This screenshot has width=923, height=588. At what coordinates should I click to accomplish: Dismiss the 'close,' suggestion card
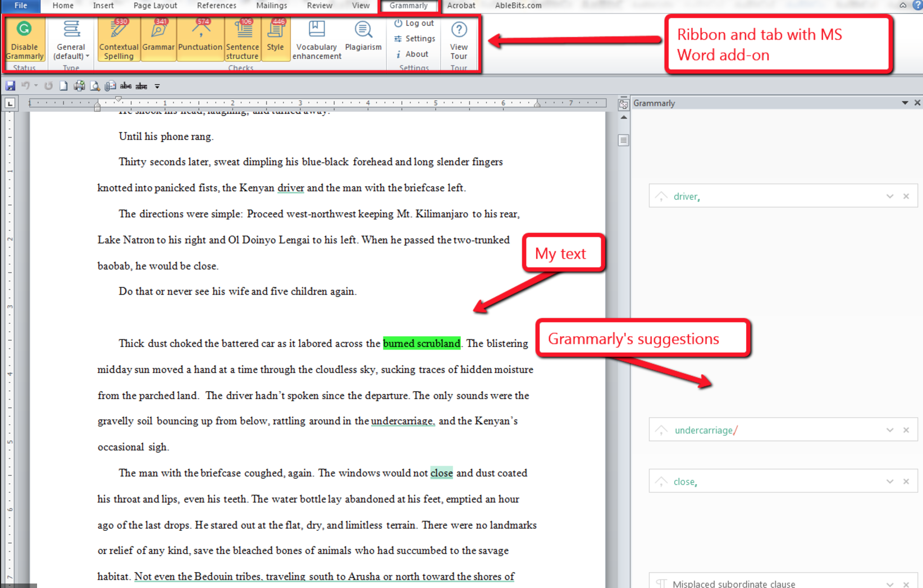click(906, 481)
